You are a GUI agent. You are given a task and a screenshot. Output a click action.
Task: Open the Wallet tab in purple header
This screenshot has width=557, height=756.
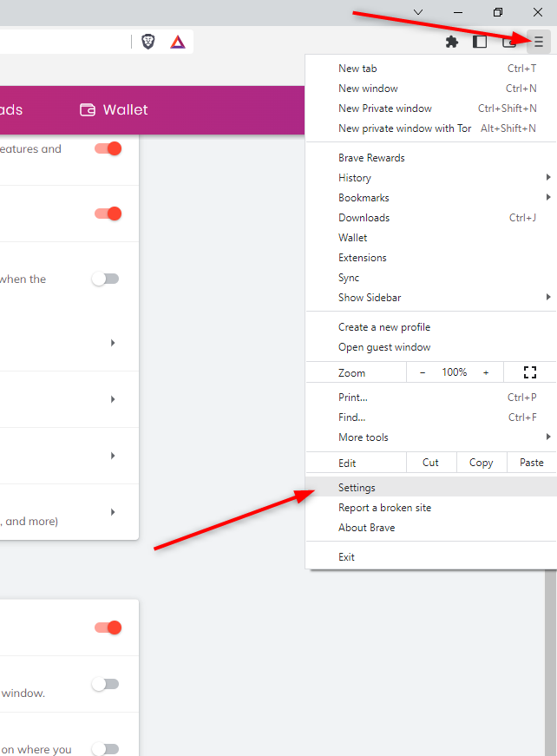(x=114, y=110)
